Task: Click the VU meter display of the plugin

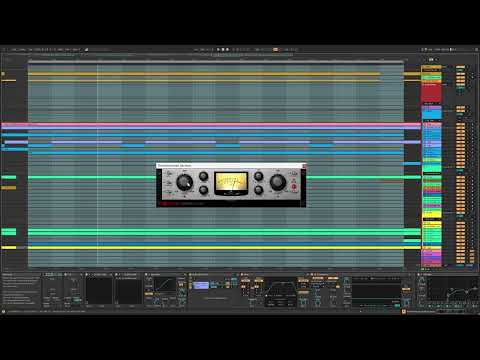Action: coord(231,183)
